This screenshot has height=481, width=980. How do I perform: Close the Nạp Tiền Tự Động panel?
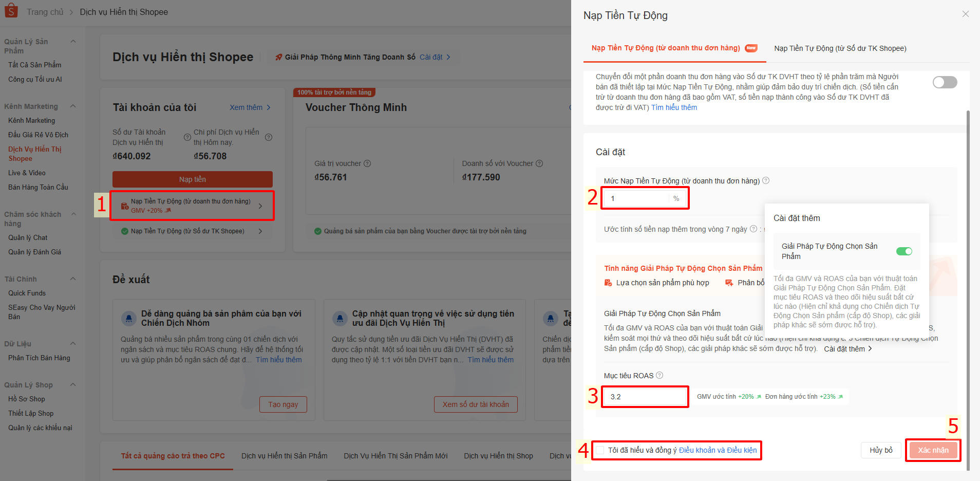coord(966,14)
